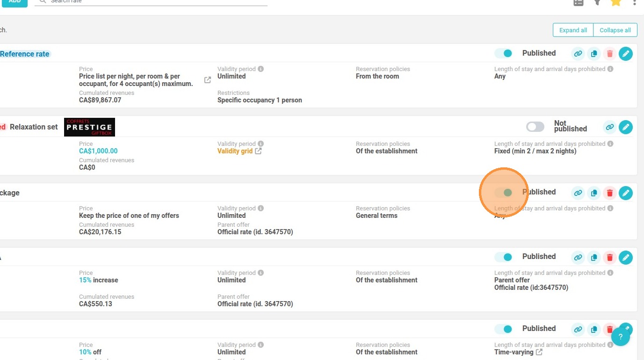Viewport: 644px width, 360px height.
Task: Open the Reference rate price list external link icon
Action: 208,80
